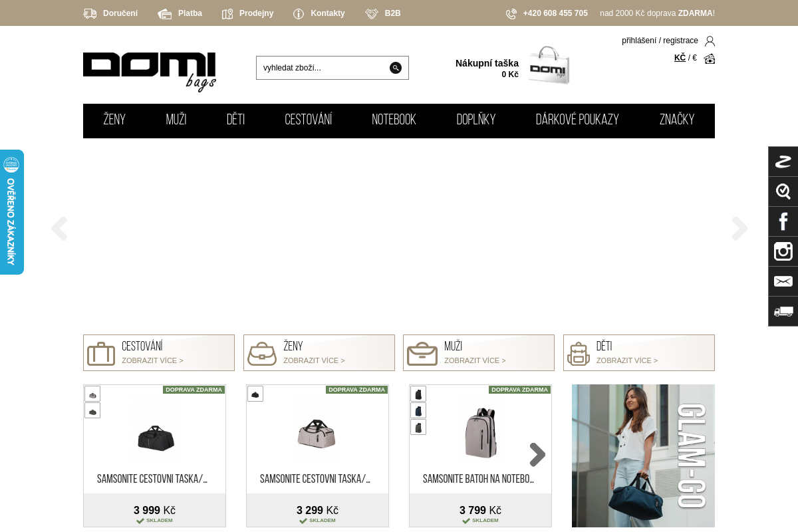Open the DÁRKOVÉ POUKAZY menu
The width and height of the screenshot is (798, 532).
pyautogui.click(x=577, y=120)
